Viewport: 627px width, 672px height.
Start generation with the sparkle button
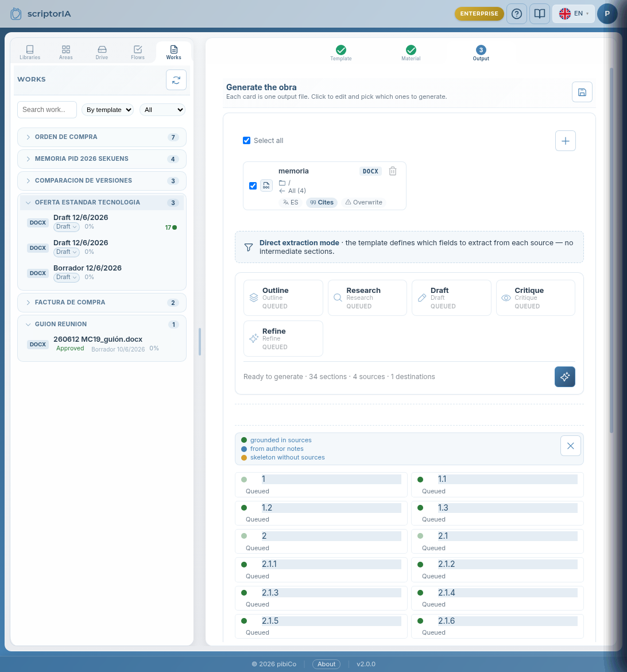click(564, 377)
